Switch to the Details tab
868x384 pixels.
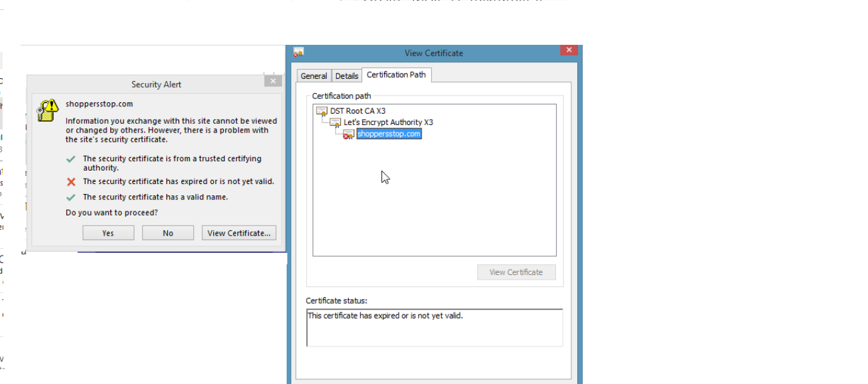point(346,76)
